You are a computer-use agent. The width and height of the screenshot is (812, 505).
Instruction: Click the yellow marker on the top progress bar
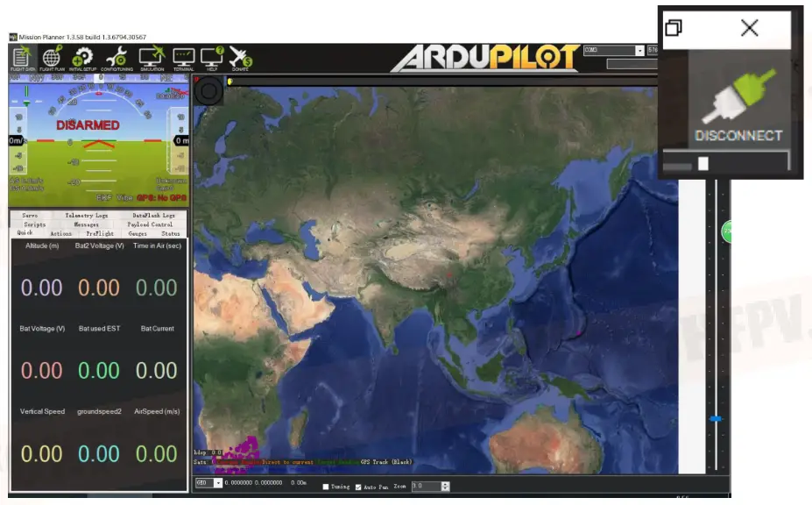[229, 82]
